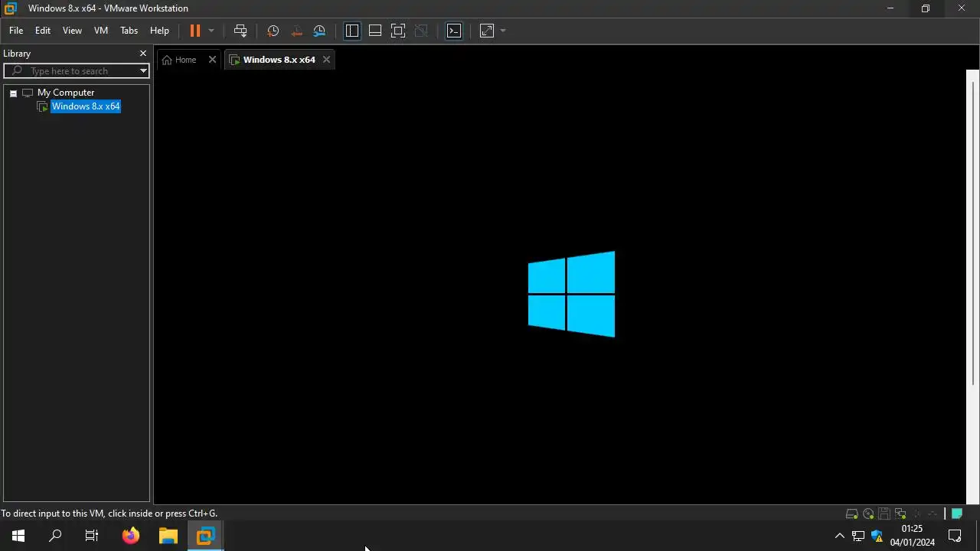980x551 pixels.
Task: Click the floppy drive status icon
Action: pos(884,514)
